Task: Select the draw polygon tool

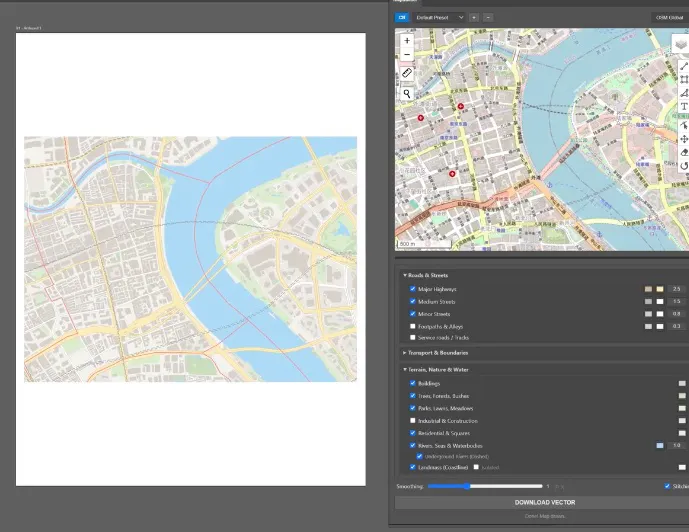Action: click(x=684, y=93)
